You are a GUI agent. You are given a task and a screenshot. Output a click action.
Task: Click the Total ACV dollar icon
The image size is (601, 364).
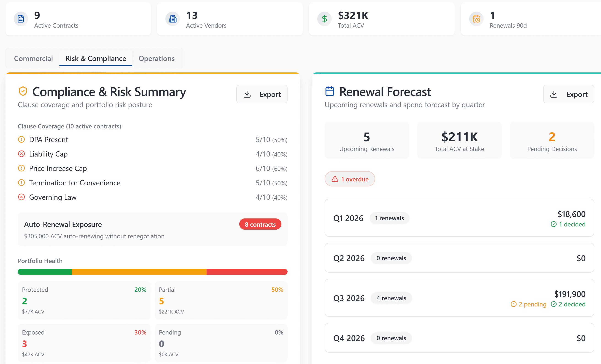tap(324, 19)
